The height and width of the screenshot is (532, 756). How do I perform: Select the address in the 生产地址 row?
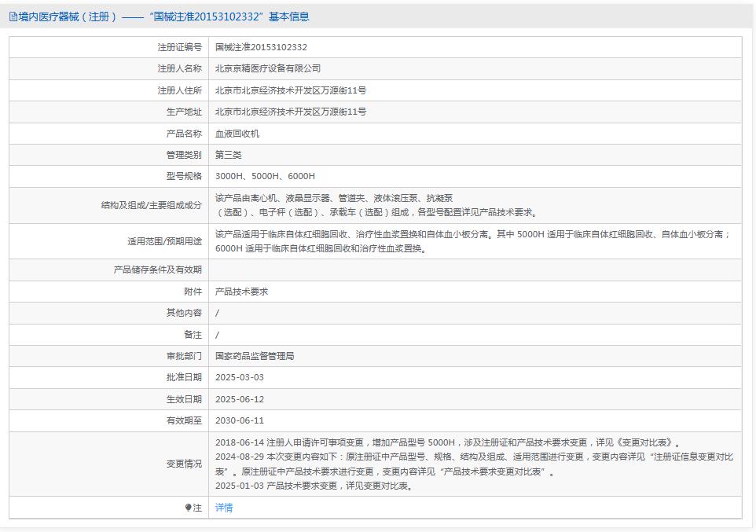(x=291, y=112)
